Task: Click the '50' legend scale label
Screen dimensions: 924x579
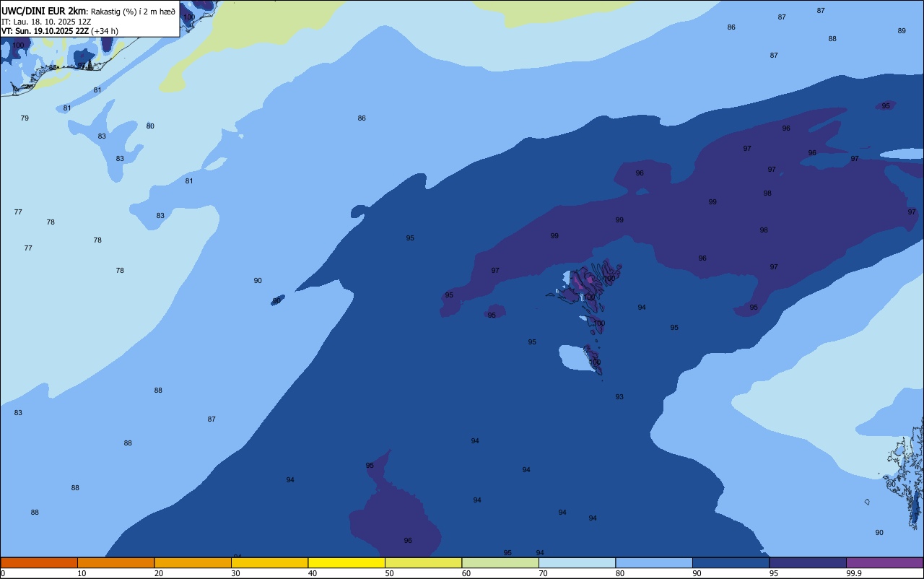Action: point(390,573)
